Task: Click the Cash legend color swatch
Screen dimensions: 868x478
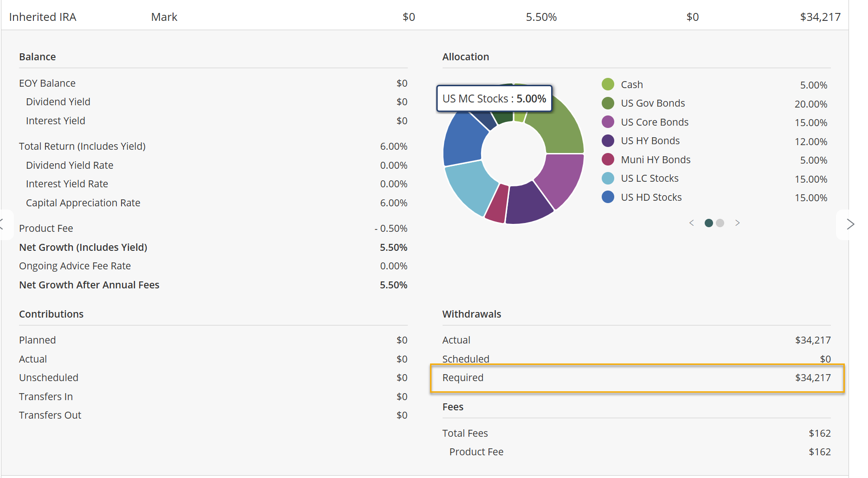Action: click(x=608, y=84)
